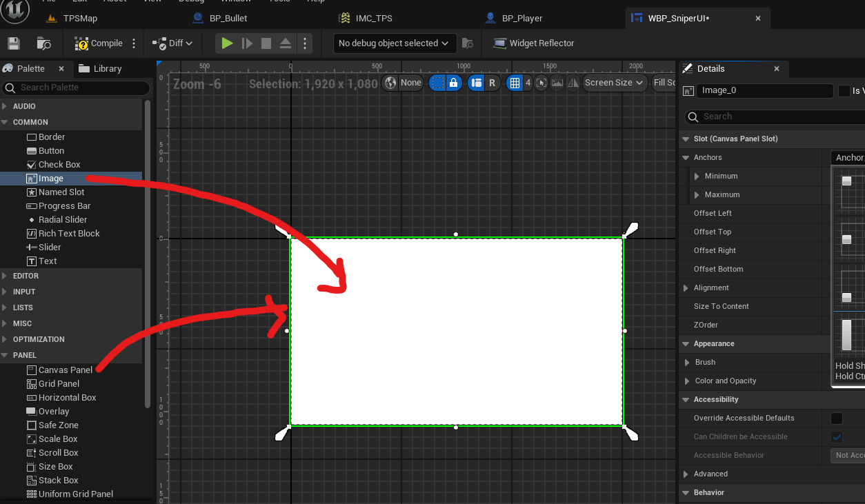Switch to the Palette tab

[31, 68]
